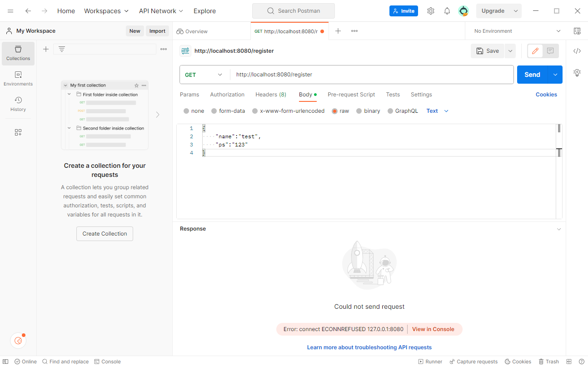The height and width of the screenshot is (367, 588).
Task: Go back with the left arrow
Action: (x=28, y=11)
